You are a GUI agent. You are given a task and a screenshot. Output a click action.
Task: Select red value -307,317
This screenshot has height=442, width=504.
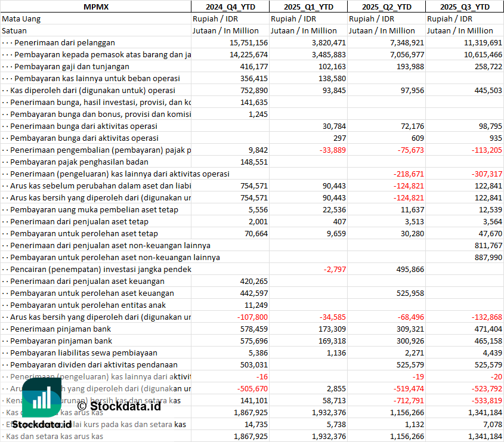click(x=487, y=174)
